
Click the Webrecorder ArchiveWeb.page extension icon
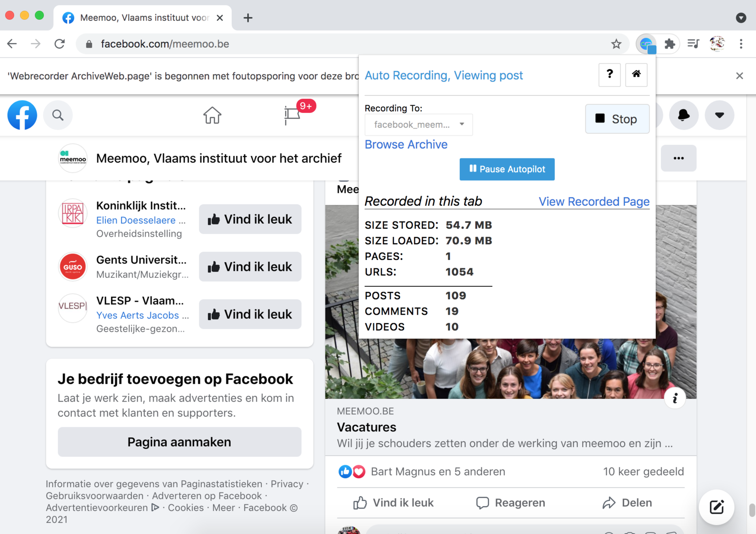point(646,44)
